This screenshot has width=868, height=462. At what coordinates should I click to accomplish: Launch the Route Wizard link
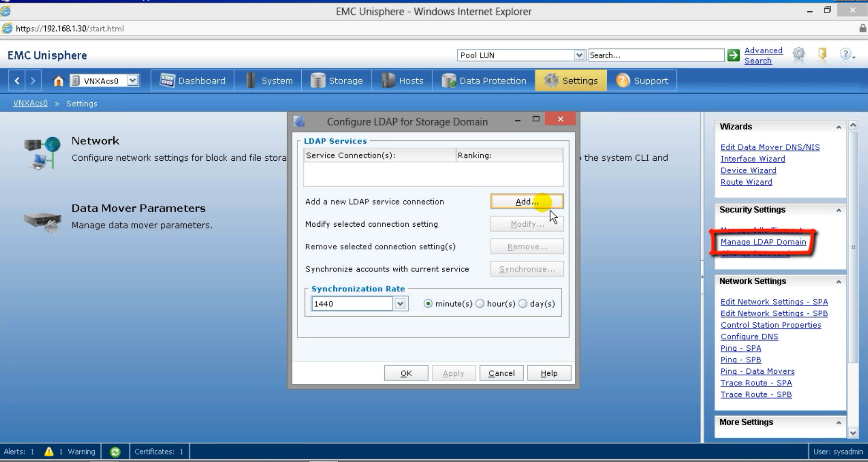point(746,182)
